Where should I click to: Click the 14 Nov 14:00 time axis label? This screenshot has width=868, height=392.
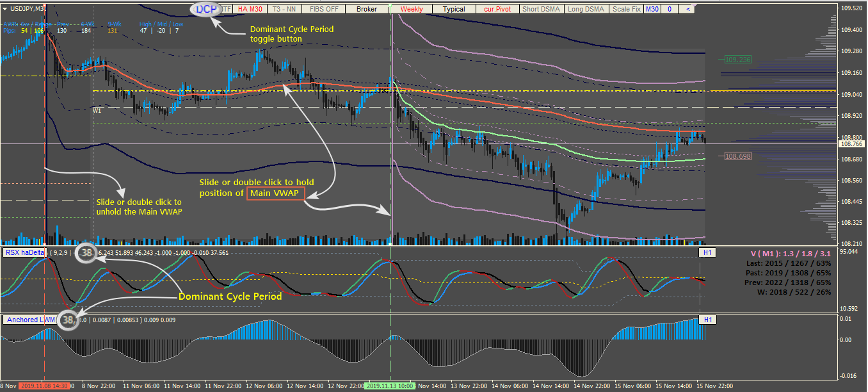coord(552,386)
